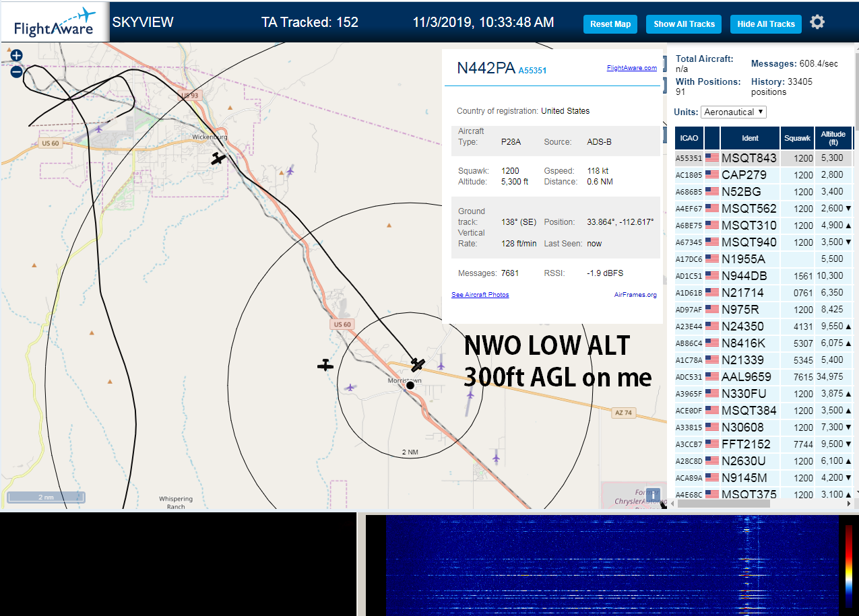859x616 pixels.
Task: Select black aircraft icon beside US 93 near Wickenburg
Action: (x=218, y=159)
